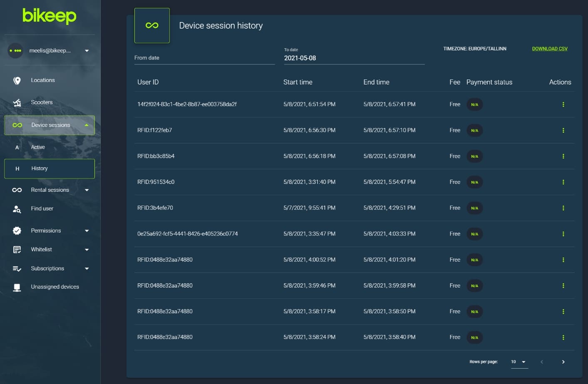The image size is (588, 384).
Task: Click the Whitelist list icon
Action: [17, 250]
